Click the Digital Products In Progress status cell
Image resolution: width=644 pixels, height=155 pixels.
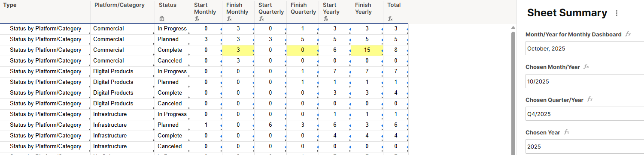click(173, 72)
